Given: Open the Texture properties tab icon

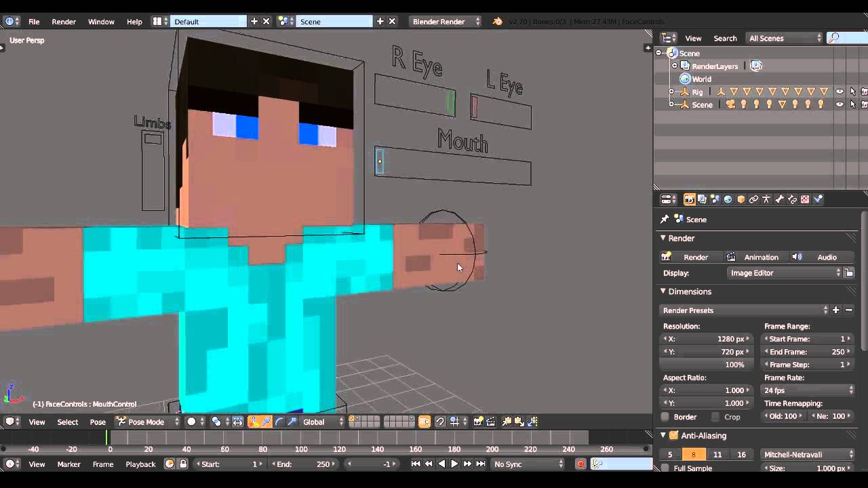Looking at the screenshot, I should click(805, 199).
